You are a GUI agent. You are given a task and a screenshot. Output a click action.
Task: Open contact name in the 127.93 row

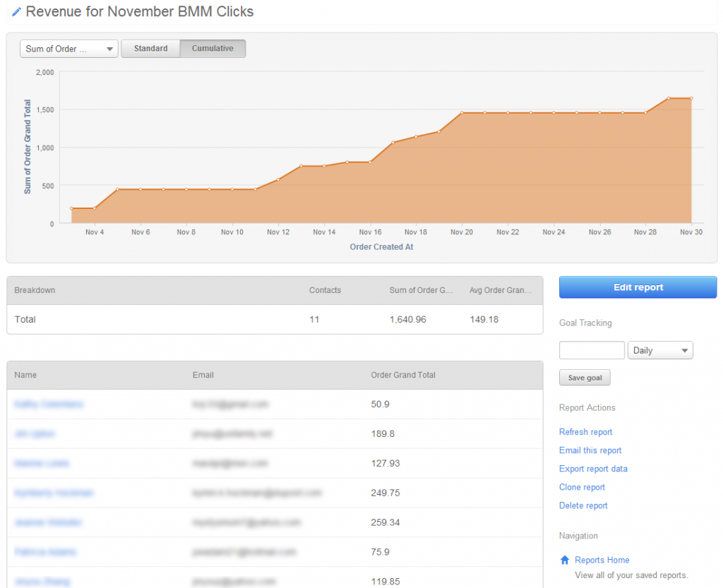tap(42, 463)
